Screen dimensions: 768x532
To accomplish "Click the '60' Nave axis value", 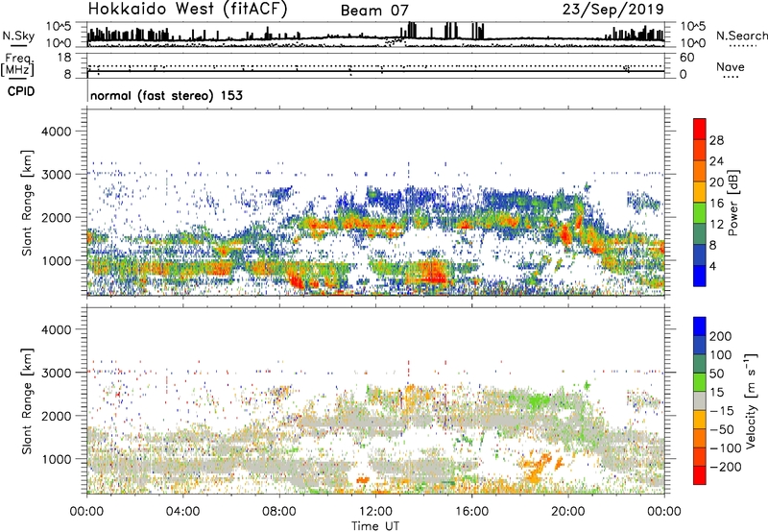I will point(686,58).
